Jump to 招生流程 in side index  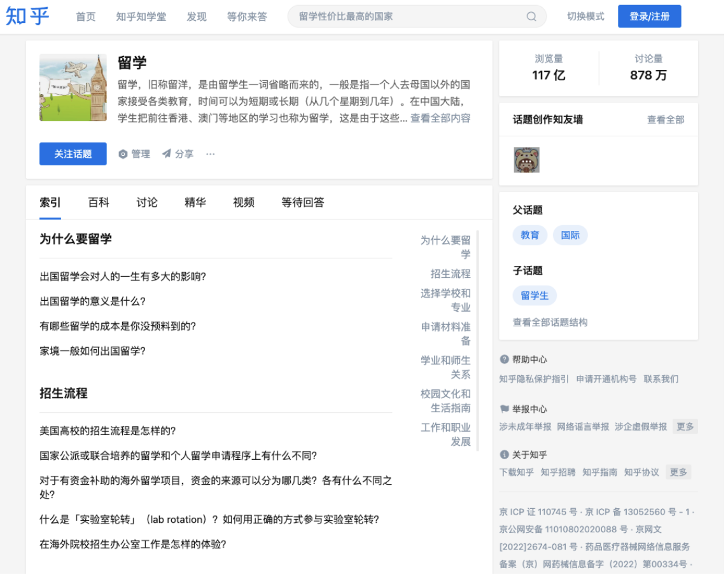452,275
